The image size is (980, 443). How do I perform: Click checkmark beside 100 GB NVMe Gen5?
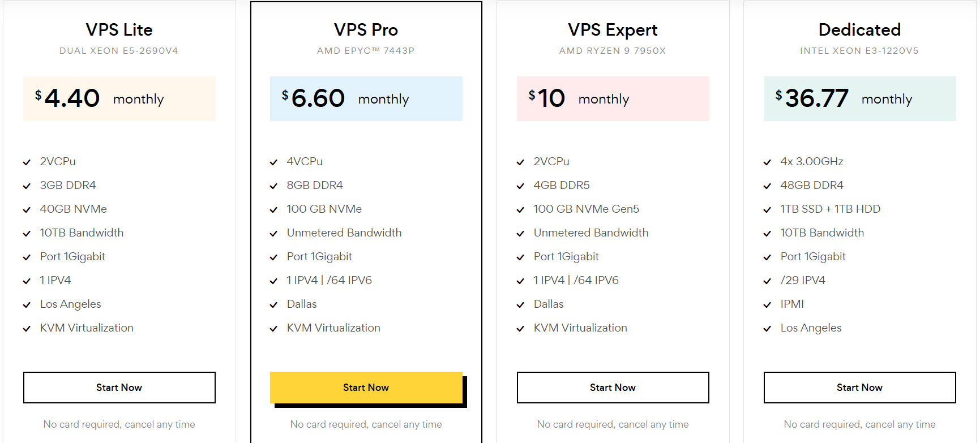(x=520, y=210)
